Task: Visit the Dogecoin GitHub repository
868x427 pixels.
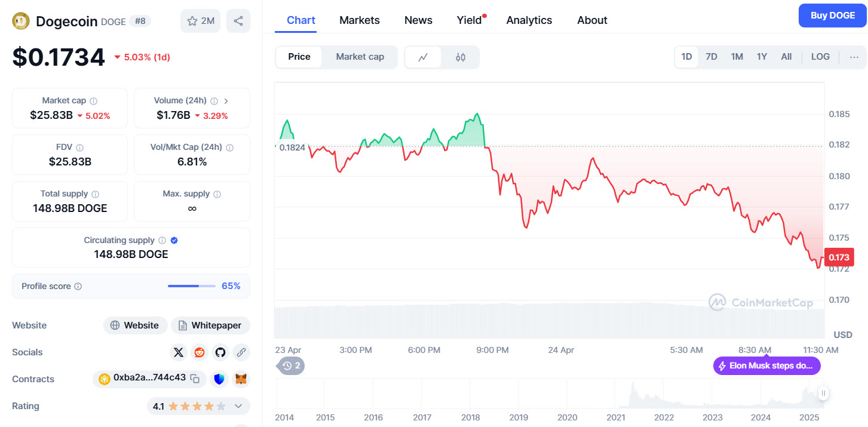Action: [220, 352]
